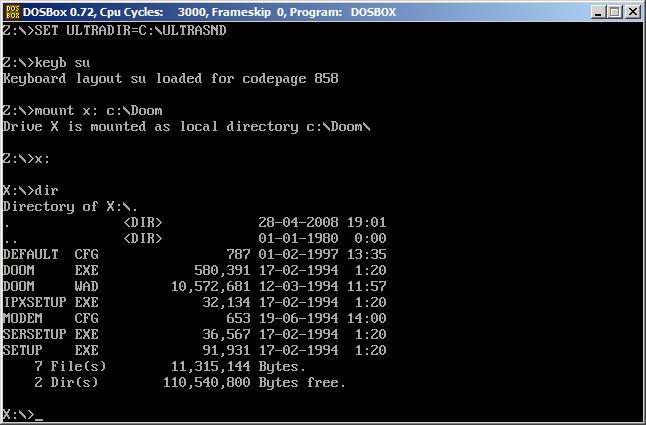Click file size 653 of MODEM CFG
The width and height of the screenshot is (646, 425).
point(239,318)
